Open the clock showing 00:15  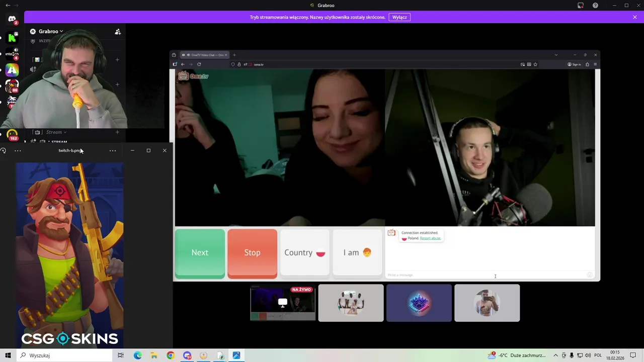(615, 355)
